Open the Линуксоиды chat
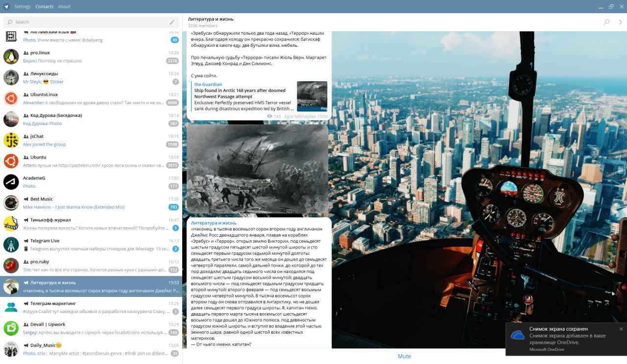627x364 pixels. pyautogui.click(x=91, y=77)
